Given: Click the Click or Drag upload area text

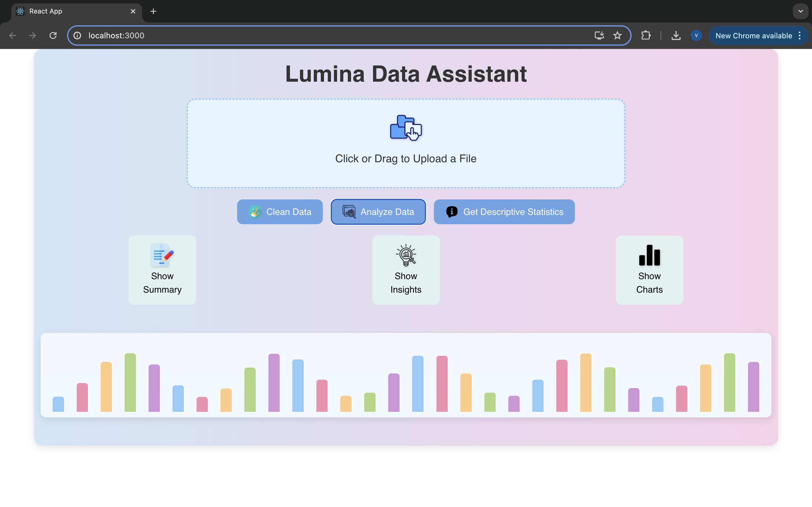Looking at the screenshot, I should click(406, 159).
